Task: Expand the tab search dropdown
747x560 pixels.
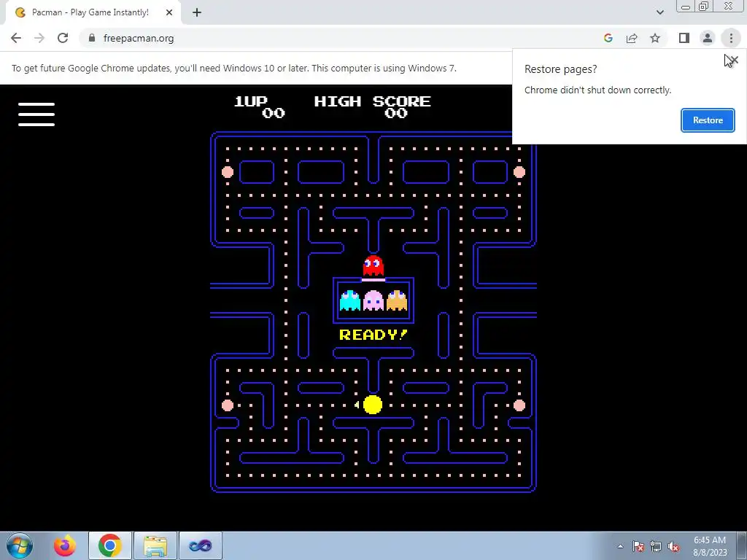Action: point(659,12)
